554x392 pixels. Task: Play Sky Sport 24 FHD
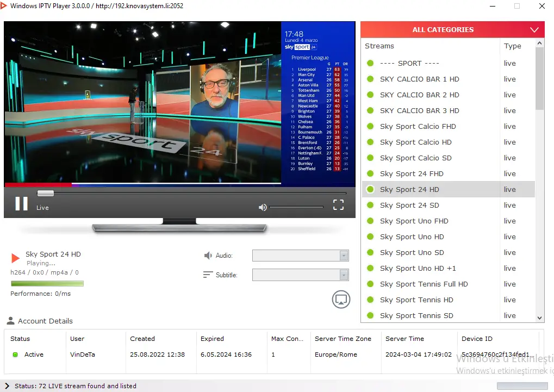pos(448,173)
